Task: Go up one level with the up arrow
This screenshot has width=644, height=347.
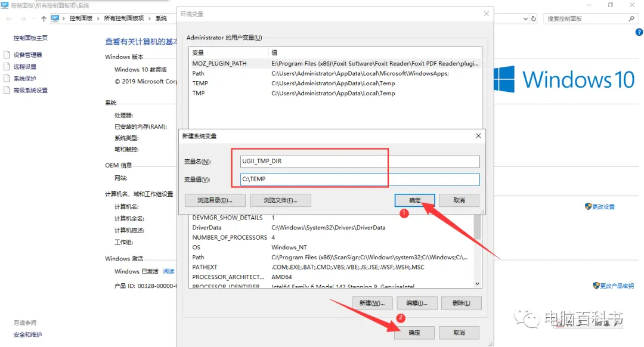Action: click(x=44, y=18)
